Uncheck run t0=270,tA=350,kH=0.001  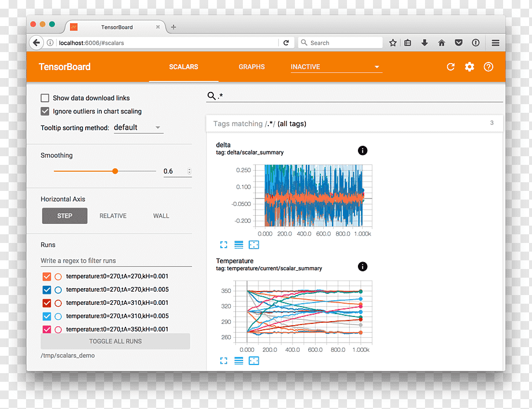47,329
